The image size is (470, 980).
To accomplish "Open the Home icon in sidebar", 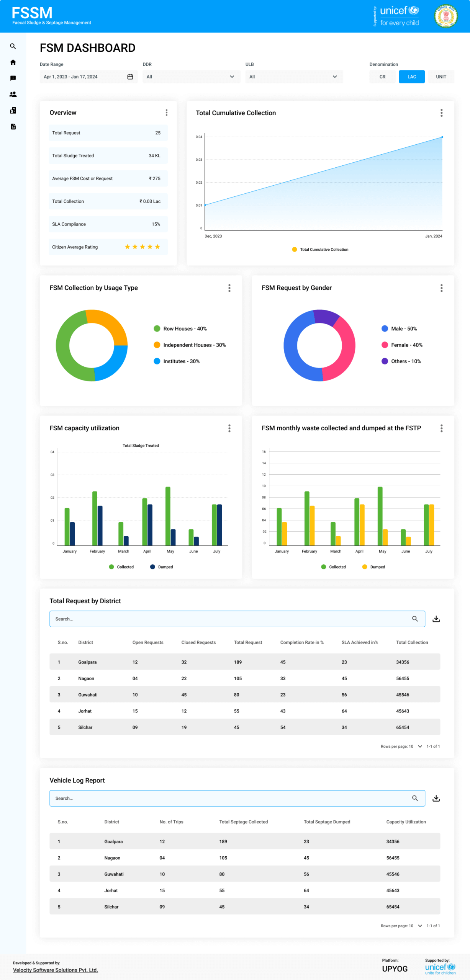I will pos(13,62).
